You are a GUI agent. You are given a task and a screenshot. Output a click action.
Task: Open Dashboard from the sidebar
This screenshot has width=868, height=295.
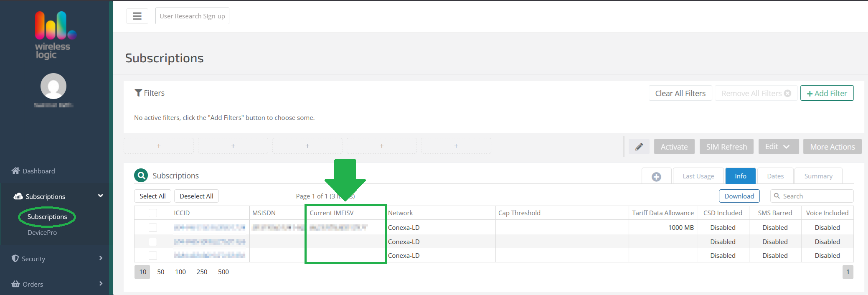38,171
